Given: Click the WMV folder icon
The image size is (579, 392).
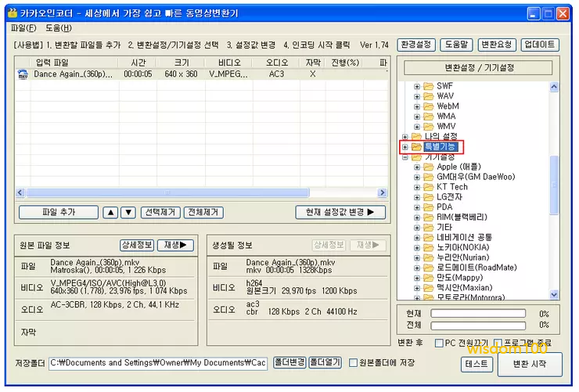Looking at the screenshot, I should point(428,127).
